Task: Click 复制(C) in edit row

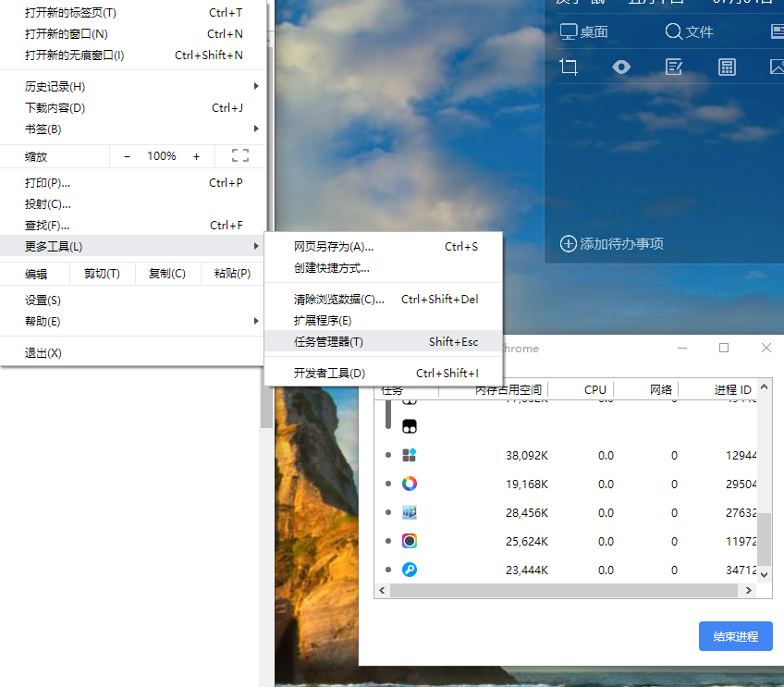Action: [167, 274]
